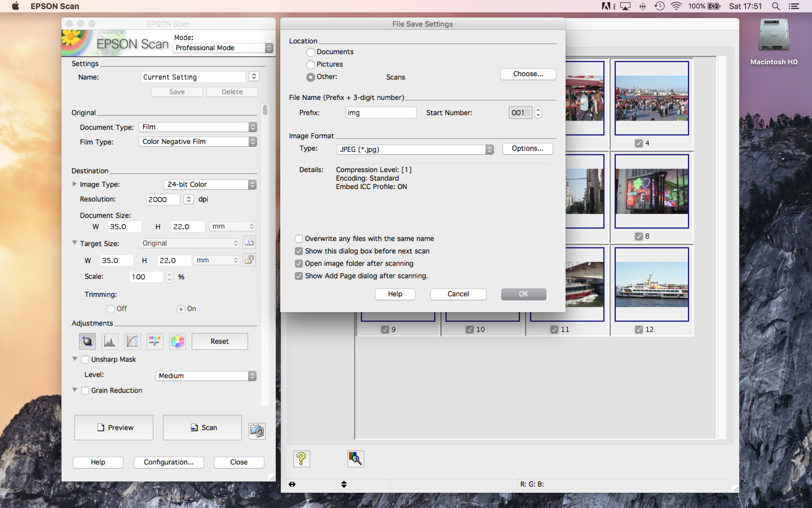
Task: Select the Documents location radio button
Action: coord(311,52)
